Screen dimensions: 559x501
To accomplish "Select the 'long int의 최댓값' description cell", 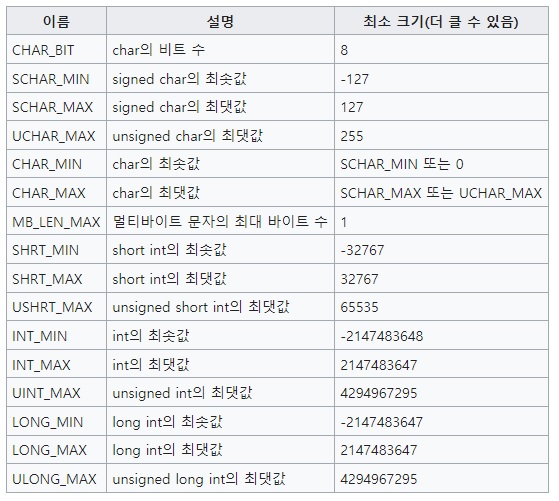I will click(220, 450).
